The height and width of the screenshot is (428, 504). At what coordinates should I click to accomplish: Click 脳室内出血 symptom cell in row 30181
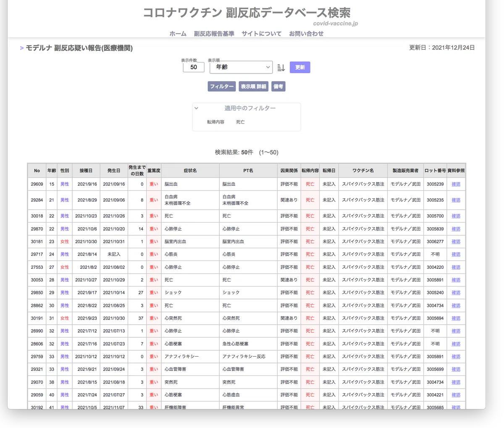coord(190,242)
